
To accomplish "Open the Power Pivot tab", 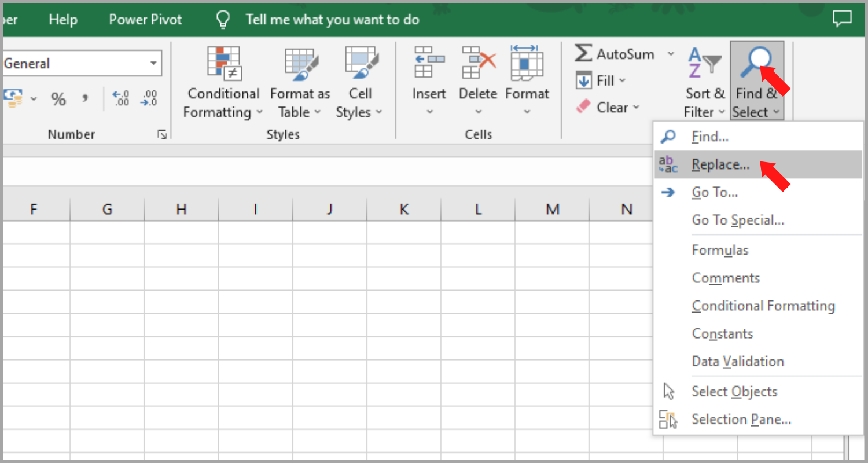I will [x=145, y=20].
